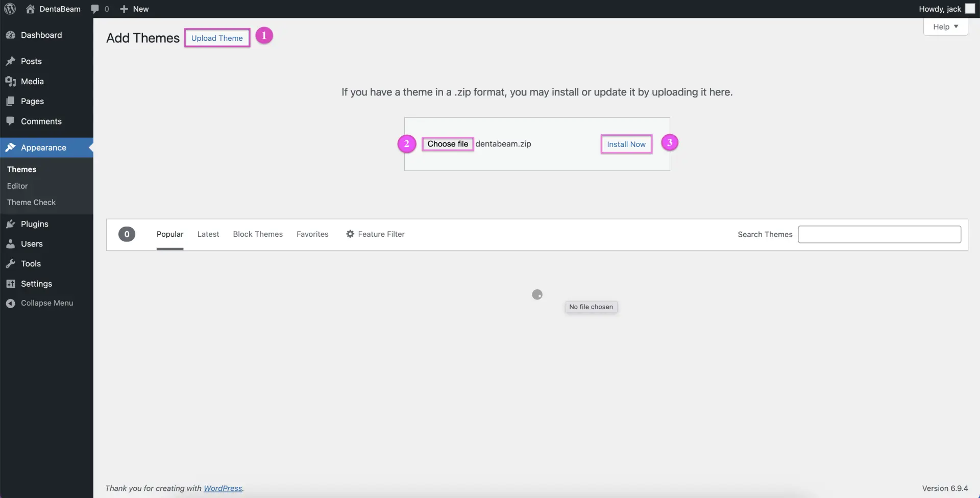Screen dimensions: 980x498
Task: Click the plus icon next to New
Action: 124,9
